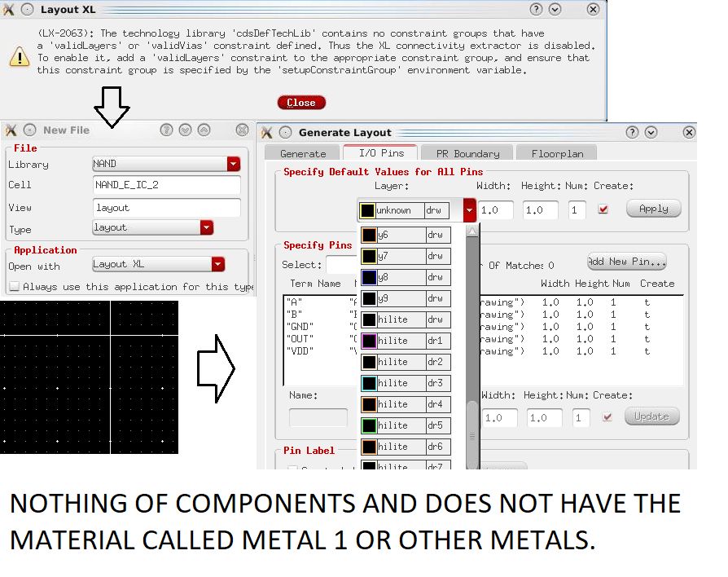The image size is (728, 577).
Task: Click the warning triangle icon in Layout XL dialog
Action: [20, 57]
